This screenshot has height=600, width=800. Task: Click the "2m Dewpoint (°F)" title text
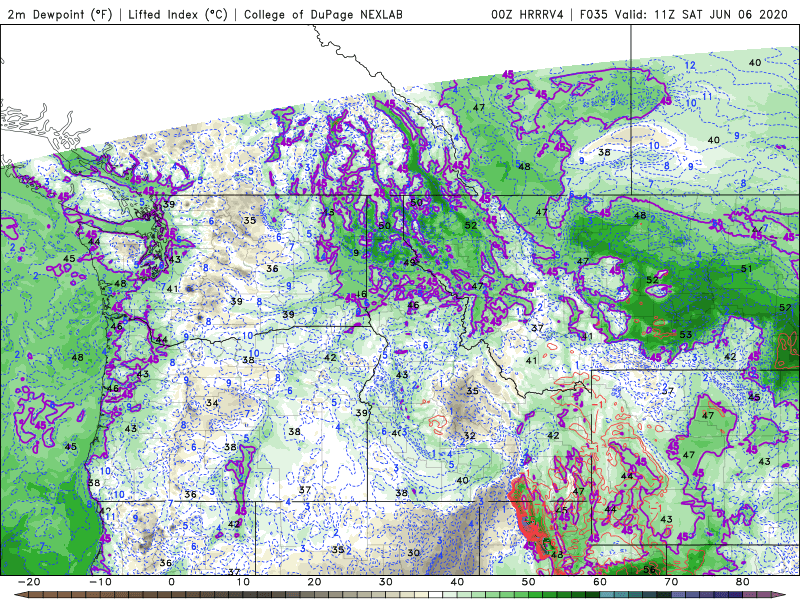click(x=59, y=15)
